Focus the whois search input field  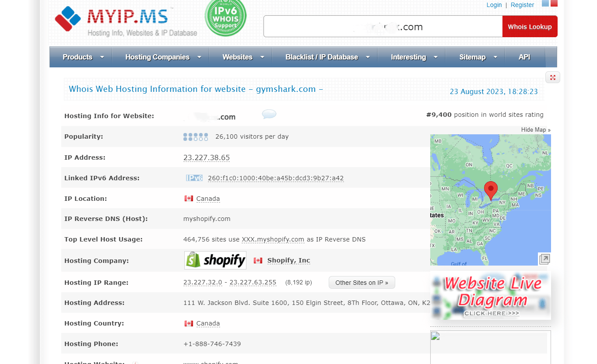click(x=383, y=27)
